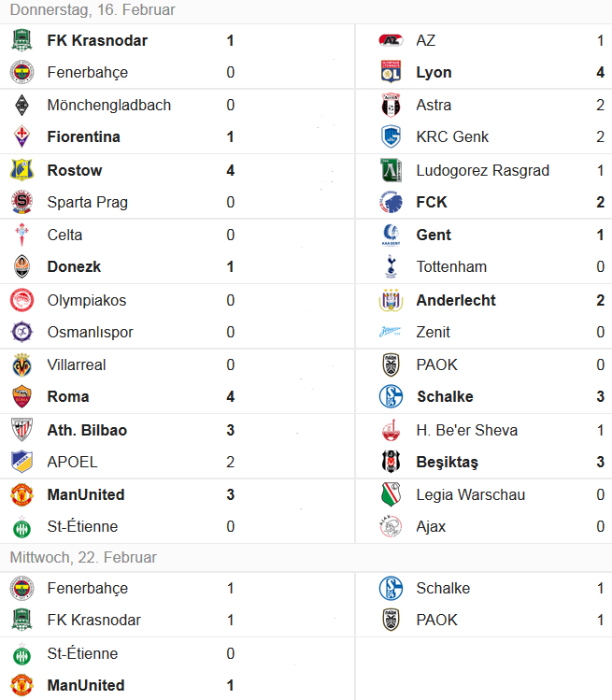This screenshot has height=700, width=612.
Task: Click the Anderlecht crest icon
Action: [391, 300]
